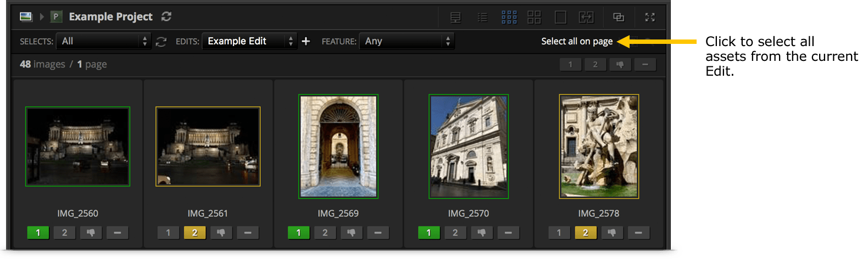Toggle header rating 2 for all images
The width and height of the screenshot is (868, 260).
(595, 65)
